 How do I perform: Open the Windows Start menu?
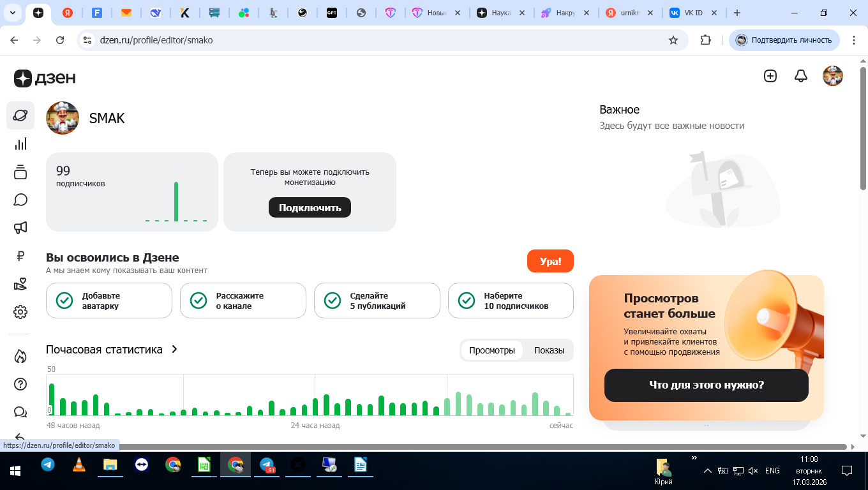[x=15, y=471]
